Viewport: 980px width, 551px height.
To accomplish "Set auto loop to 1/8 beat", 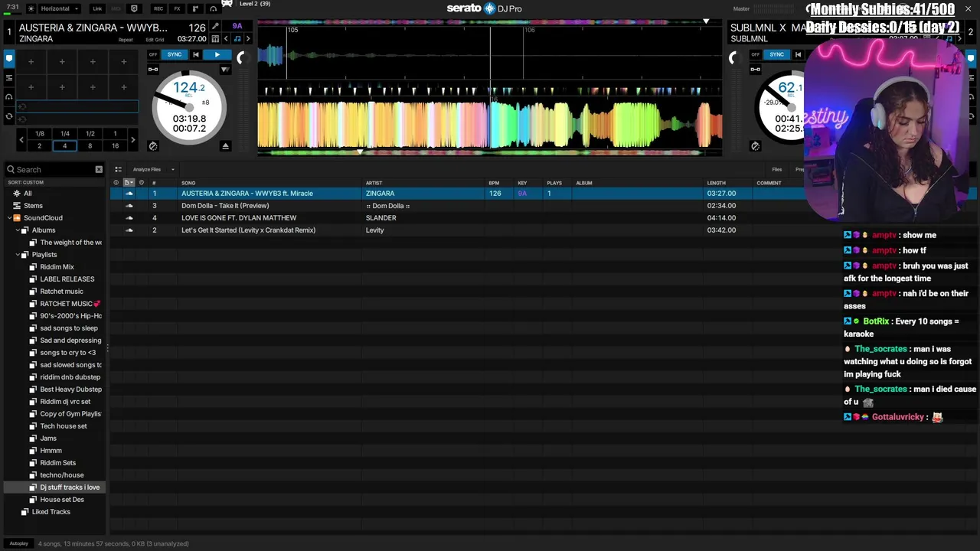I will pyautogui.click(x=40, y=133).
